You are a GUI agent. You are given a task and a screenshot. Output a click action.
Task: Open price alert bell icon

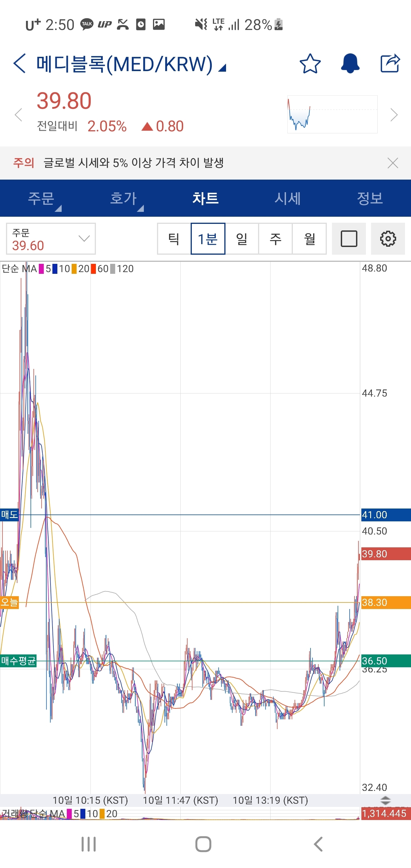(x=350, y=63)
